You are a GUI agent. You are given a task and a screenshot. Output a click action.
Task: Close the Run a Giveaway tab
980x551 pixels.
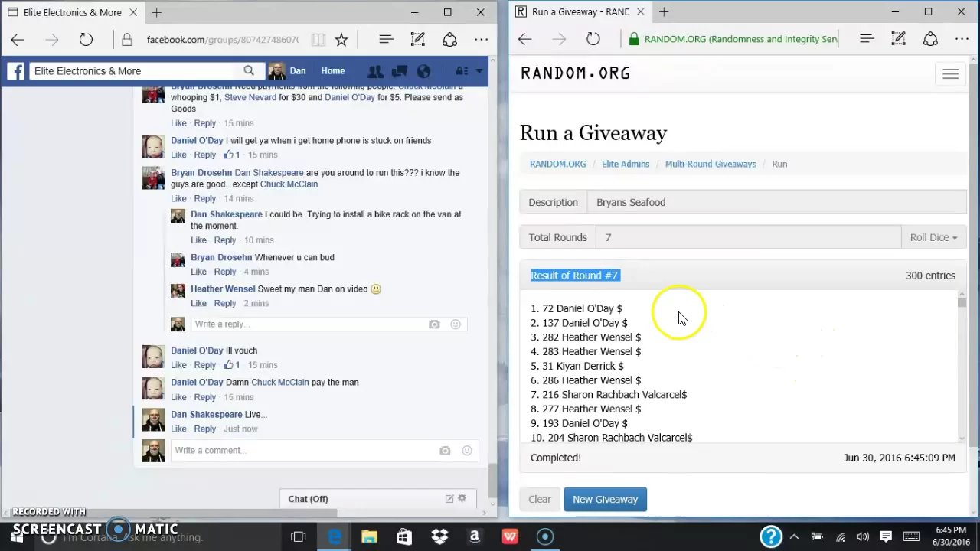[x=640, y=12]
